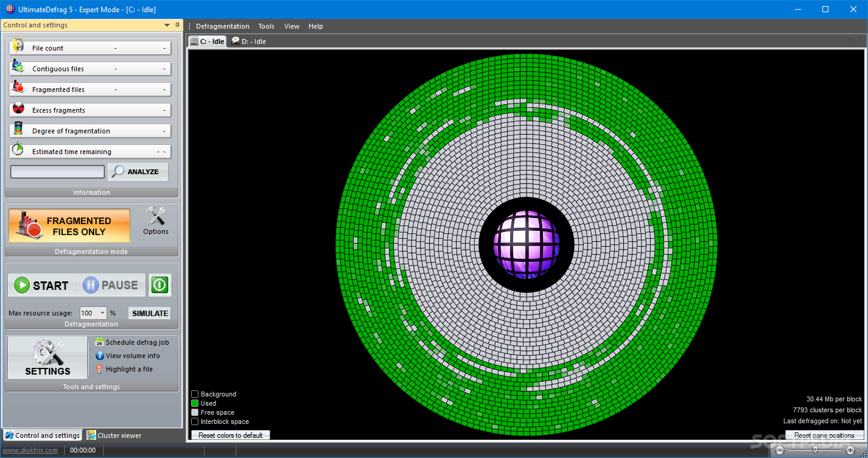Click the Highlight a file bulb icon
Screen dimensions: 868x458
(x=99, y=369)
